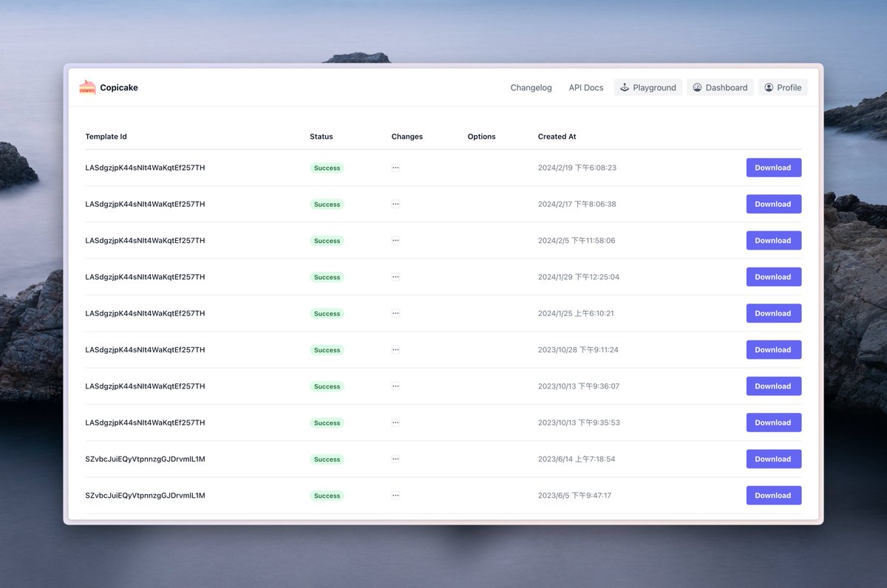
Task: Download the render created 2024/2/17
Action: tap(773, 204)
